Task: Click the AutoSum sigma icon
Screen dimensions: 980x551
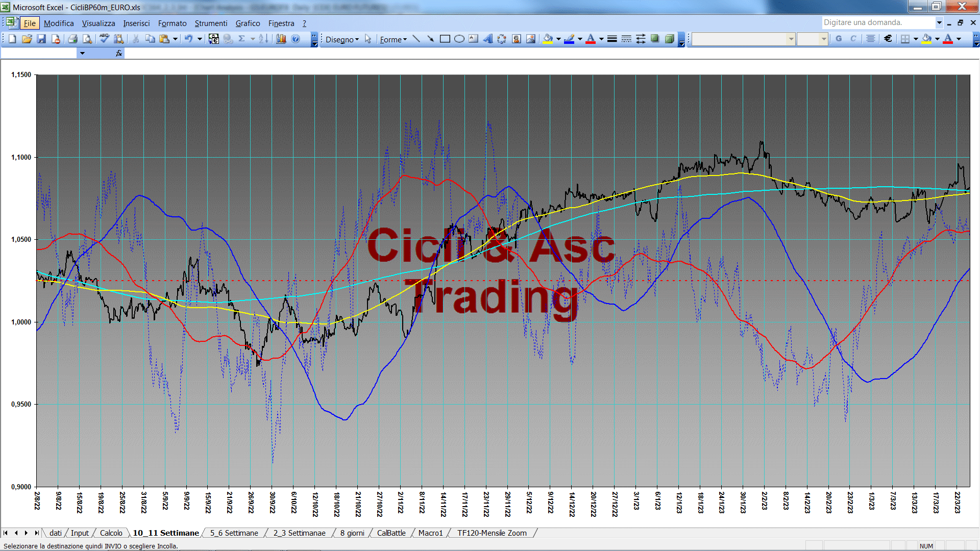Action: click(242, 39)
